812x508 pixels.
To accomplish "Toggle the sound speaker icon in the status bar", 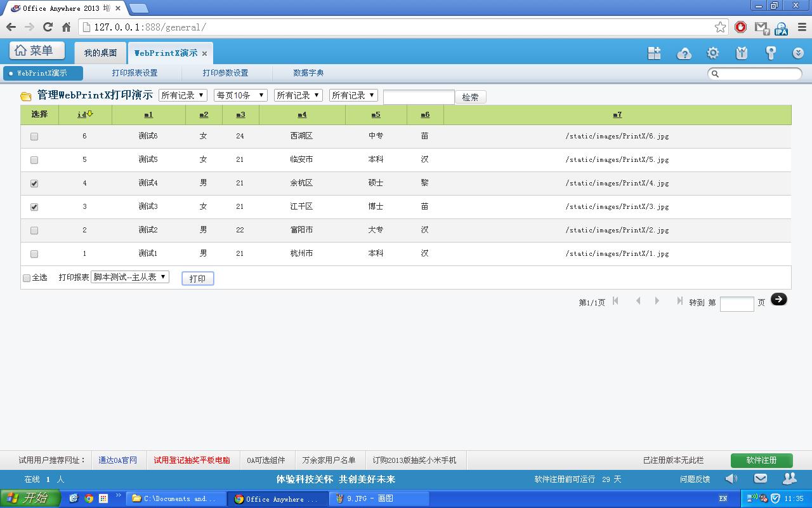I will 731,478.
